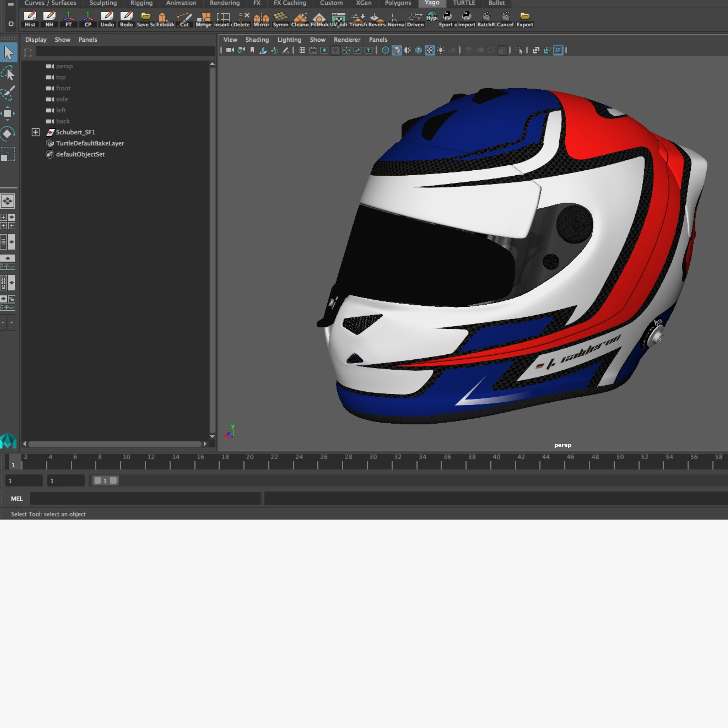Toggle the Film Gate overlay
This screenshot has width=728, height=728.
(x=313, y=50)
